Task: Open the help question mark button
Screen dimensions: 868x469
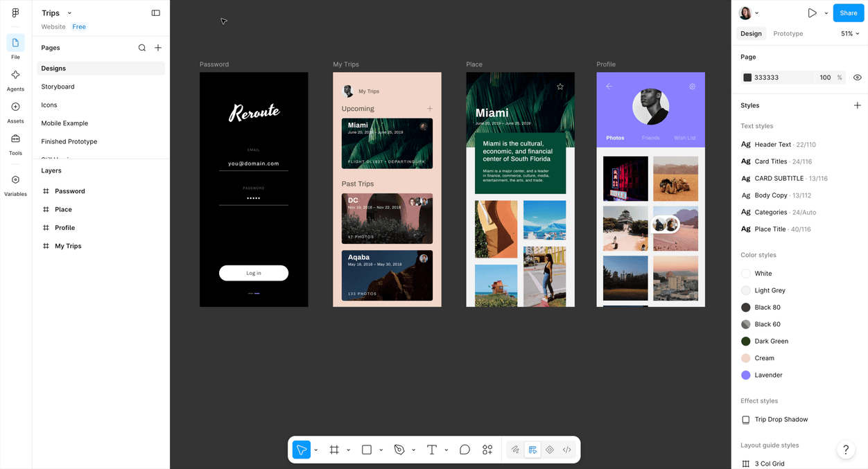Action: (846, 450)
